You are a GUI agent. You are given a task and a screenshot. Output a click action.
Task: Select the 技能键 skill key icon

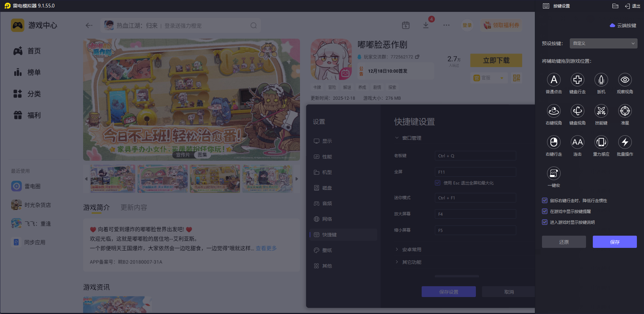601,111
